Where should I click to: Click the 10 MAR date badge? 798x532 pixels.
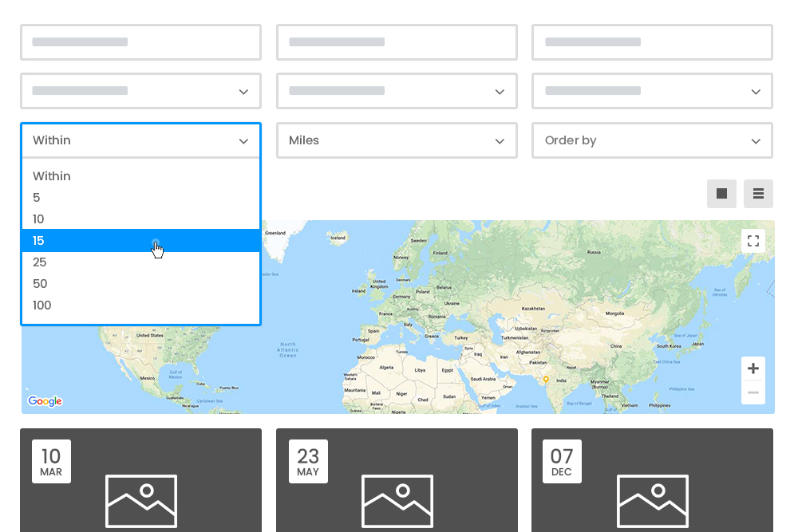[x=51, y=461]
